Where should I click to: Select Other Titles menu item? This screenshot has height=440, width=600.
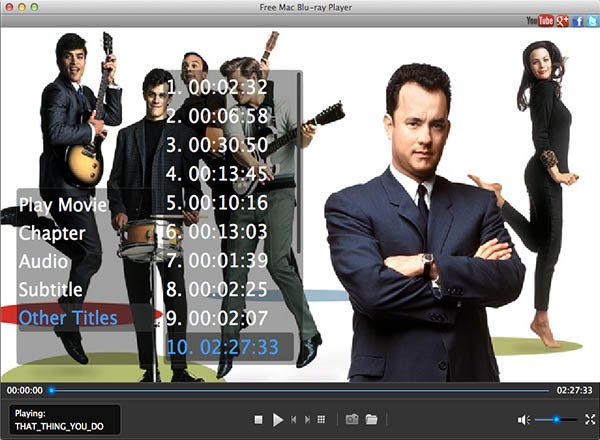pos(68,318)
